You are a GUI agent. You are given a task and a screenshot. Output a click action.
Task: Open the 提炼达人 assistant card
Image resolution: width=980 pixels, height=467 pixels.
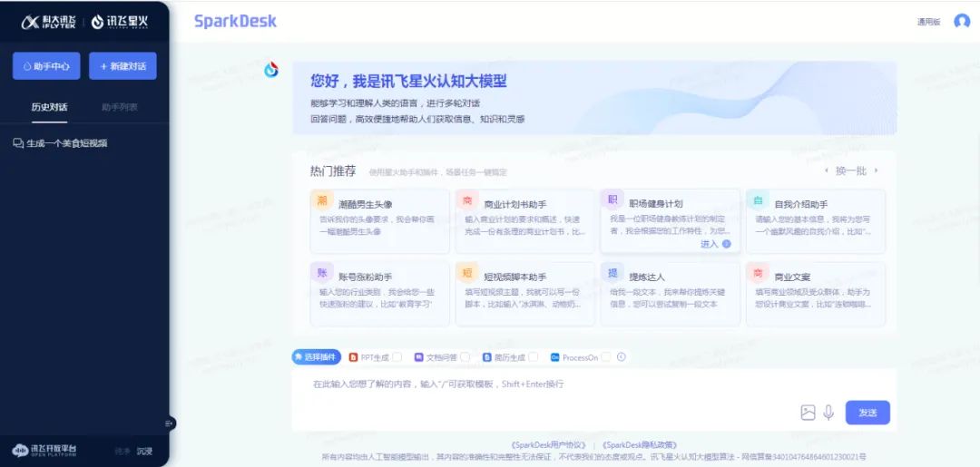pos(670,294)
